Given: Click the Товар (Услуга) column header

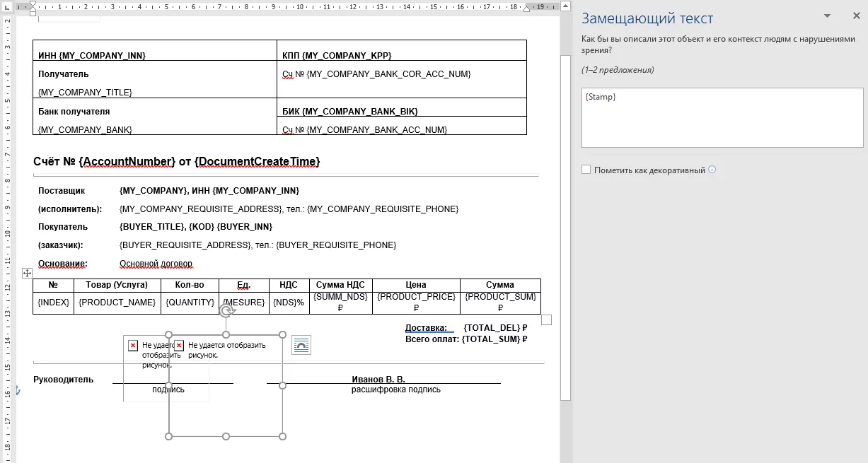Looking at the screenshot, I should point(117,285).
